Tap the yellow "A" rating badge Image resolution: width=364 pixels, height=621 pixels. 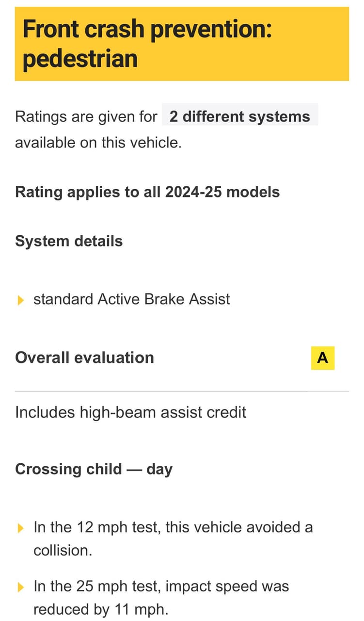(x=322, y=358)
